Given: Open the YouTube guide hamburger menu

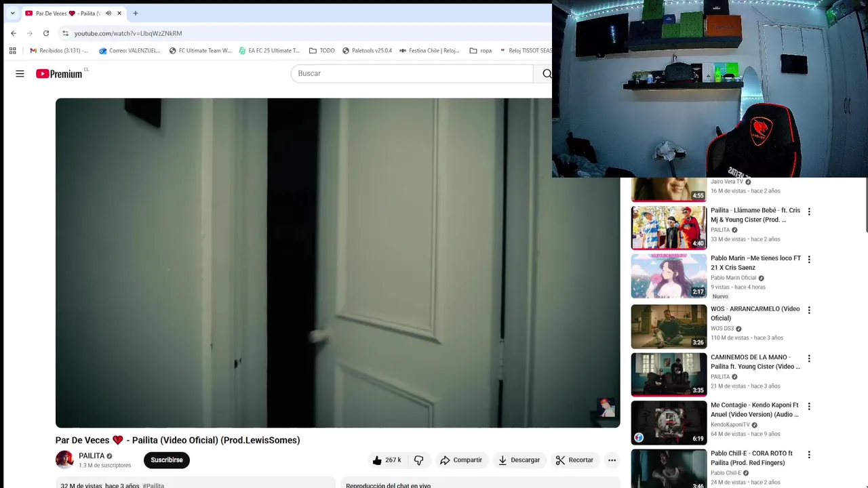Looking at the screenshot, I should pyautogui.click(x=20, y=73).
